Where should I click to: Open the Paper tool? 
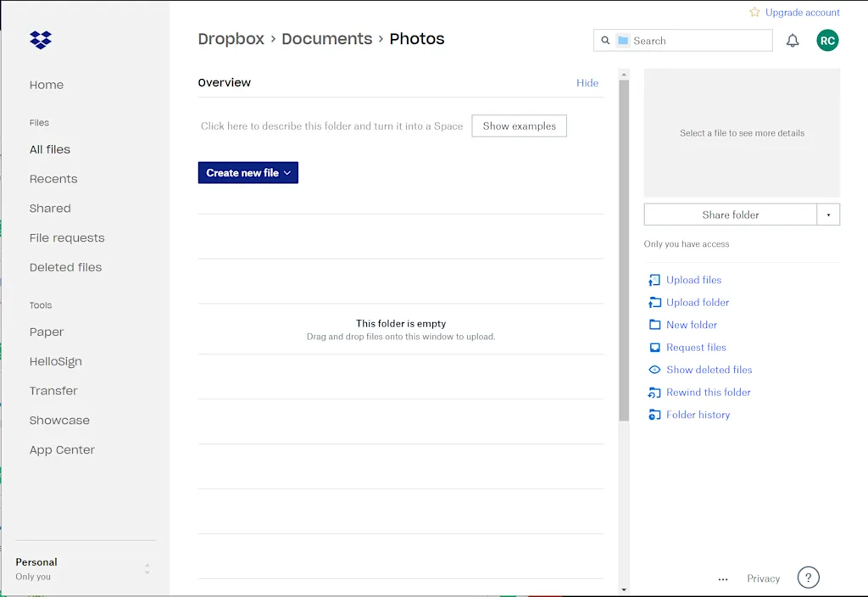click(x=47, y=332)
